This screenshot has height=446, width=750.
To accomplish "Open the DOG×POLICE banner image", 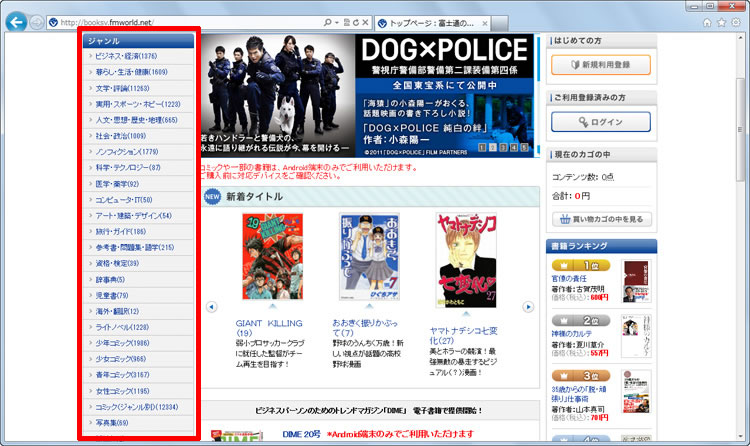I will pos(367,95).
